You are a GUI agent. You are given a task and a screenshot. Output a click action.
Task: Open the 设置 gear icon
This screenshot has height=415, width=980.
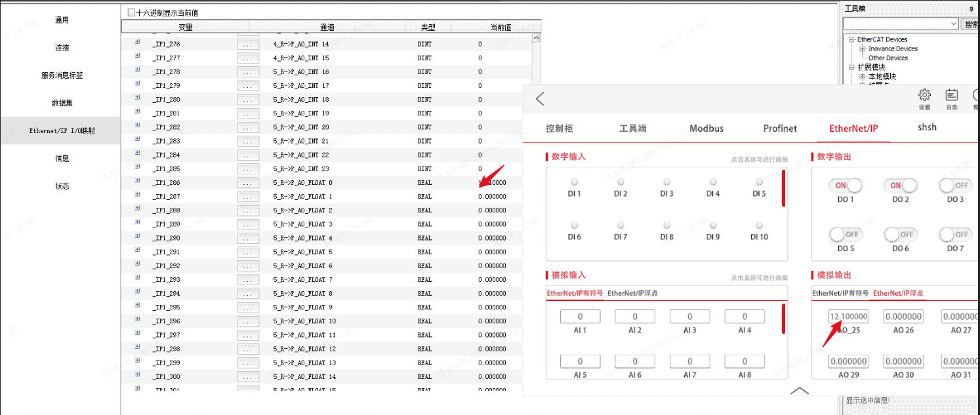click(924, 95)
